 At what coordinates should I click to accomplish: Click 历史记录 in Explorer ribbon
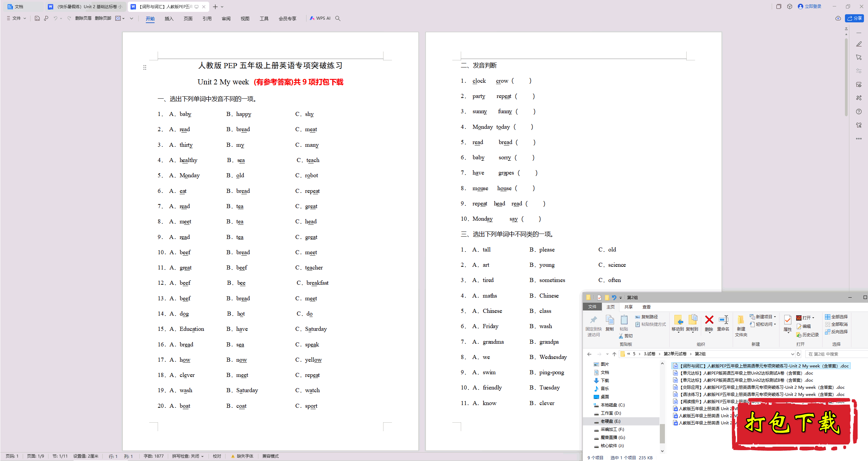coord(808,335)
